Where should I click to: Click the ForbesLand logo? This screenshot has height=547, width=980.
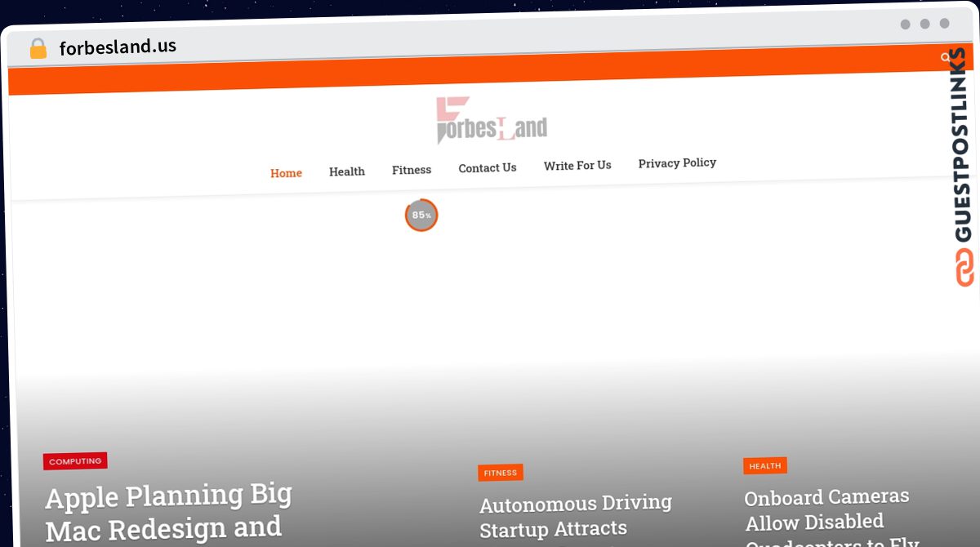point(492,121)
